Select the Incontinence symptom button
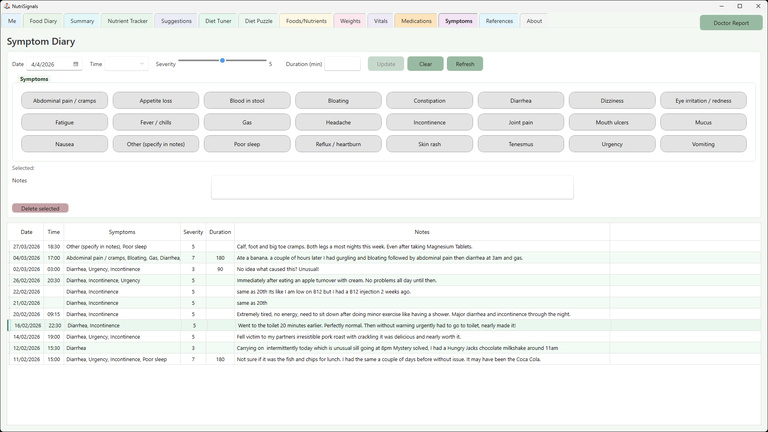Viewport: 768px width, 432px height. pyautogui.click(x=430, y=122)
